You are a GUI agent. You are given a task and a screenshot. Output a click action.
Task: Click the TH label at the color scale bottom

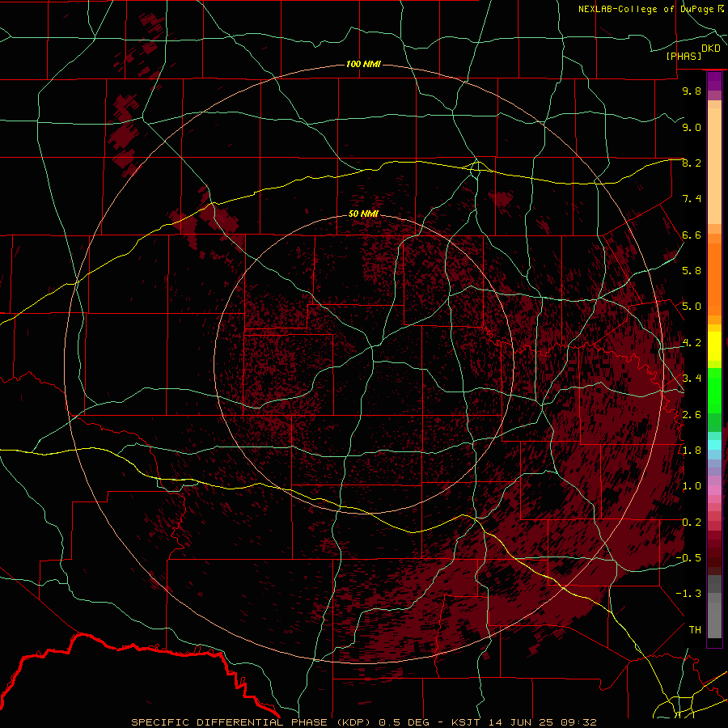click(695, 630)
